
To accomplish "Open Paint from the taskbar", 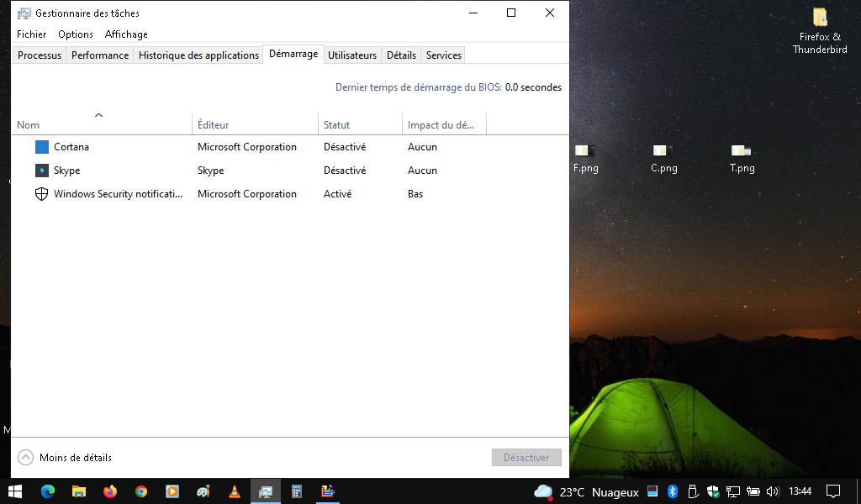I will click(203, 491).
